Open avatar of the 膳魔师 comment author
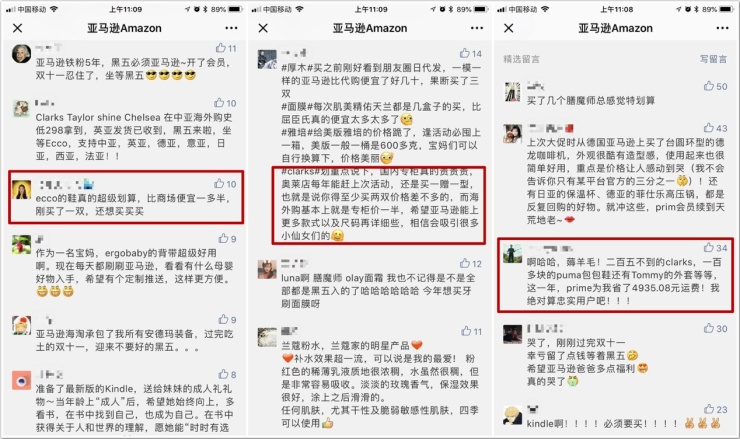This screenshot has width=740, height=439. click(512, 92)
